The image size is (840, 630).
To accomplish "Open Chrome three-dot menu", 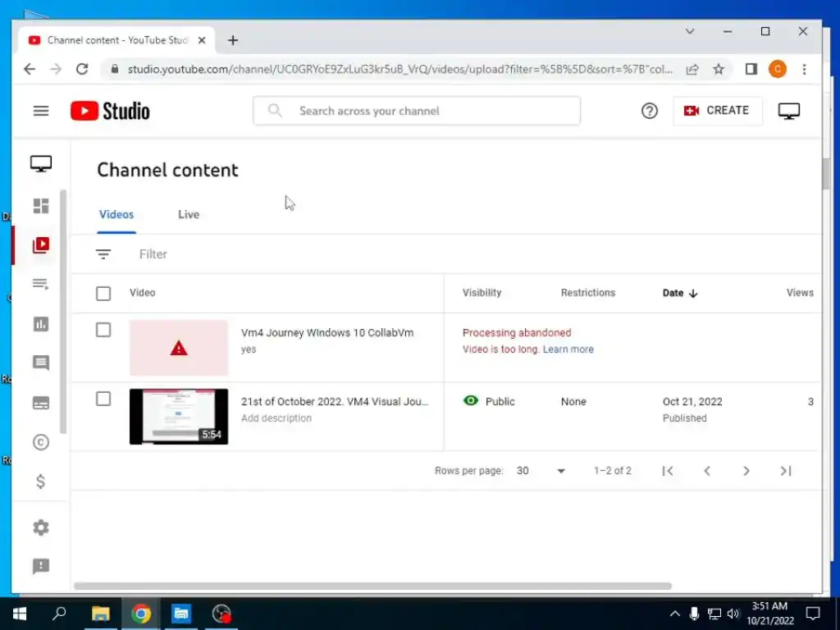I will [x=804, y=69].
